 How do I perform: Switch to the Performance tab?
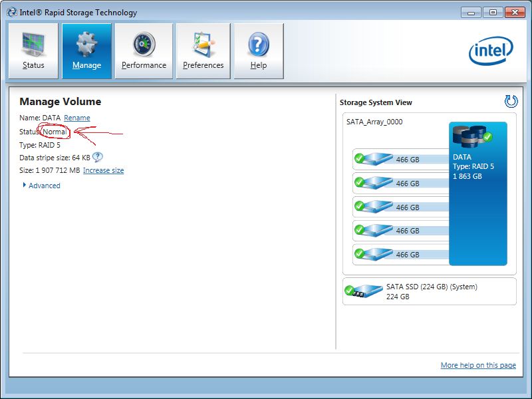pos(144,51)
